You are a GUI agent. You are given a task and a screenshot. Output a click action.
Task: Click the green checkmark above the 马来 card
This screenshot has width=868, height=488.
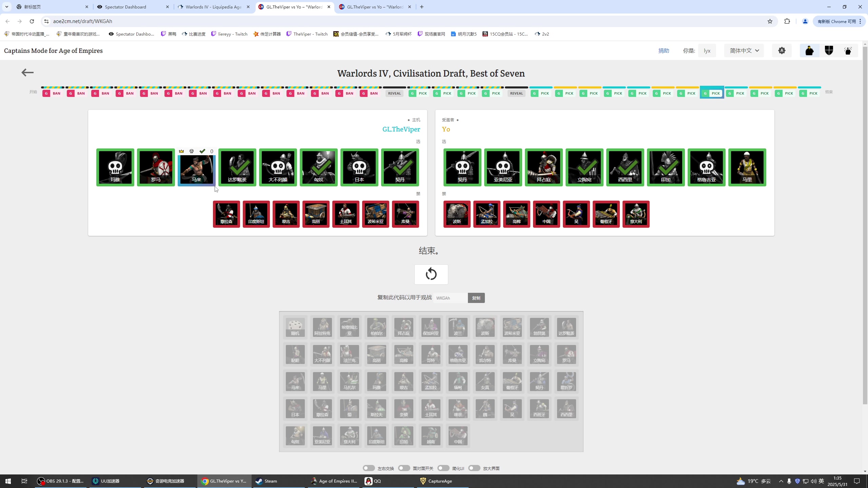(202, 151)
